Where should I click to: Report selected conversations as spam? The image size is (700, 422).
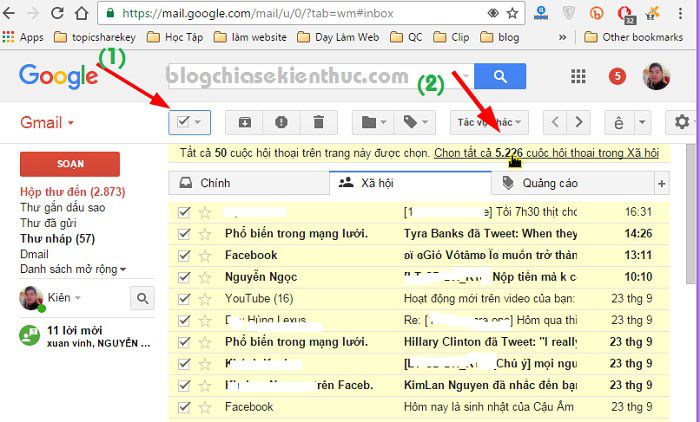coord(281,122)
